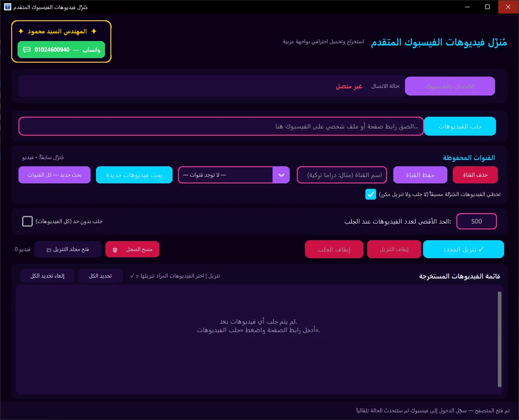
Task: Click the WhatsApp chat bubble icon
Action: tap(27, 50)
